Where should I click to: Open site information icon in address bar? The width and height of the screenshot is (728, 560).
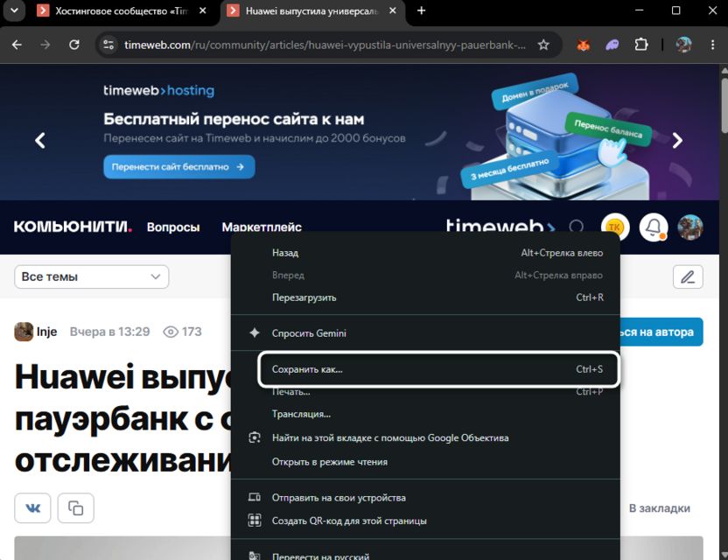[x=108, y=45]
